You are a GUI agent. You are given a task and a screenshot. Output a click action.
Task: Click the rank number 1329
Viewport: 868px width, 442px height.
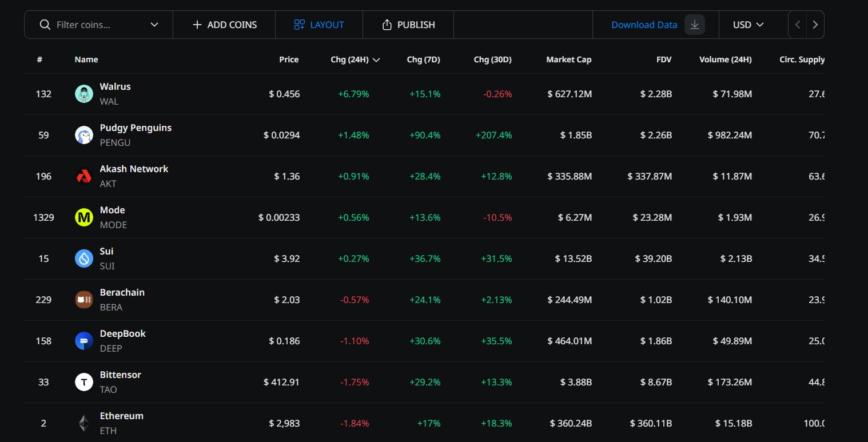click(43, 217)
